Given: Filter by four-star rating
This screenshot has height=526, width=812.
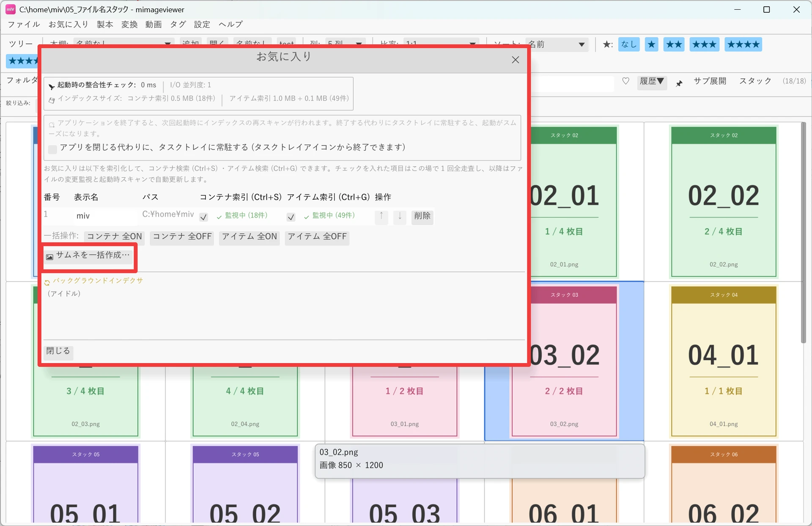Looking at the screenshot, I should [x=743, y=44].
